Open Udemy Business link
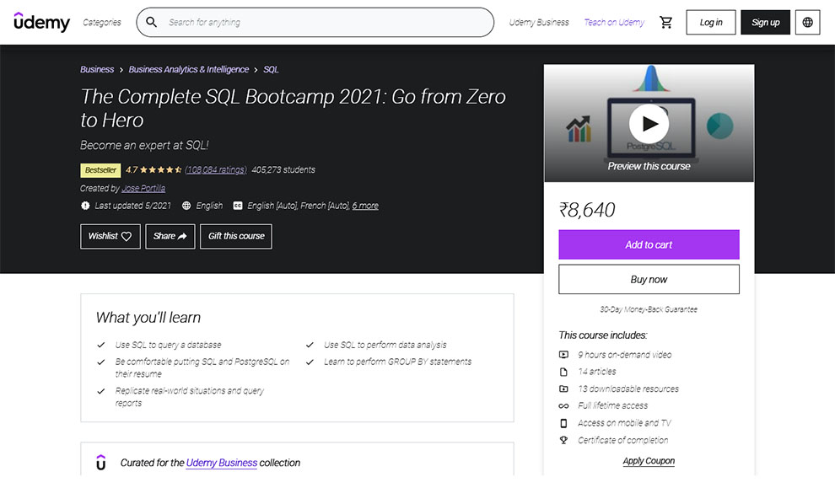This screenshot has height=504, width=835. point(539,23)
